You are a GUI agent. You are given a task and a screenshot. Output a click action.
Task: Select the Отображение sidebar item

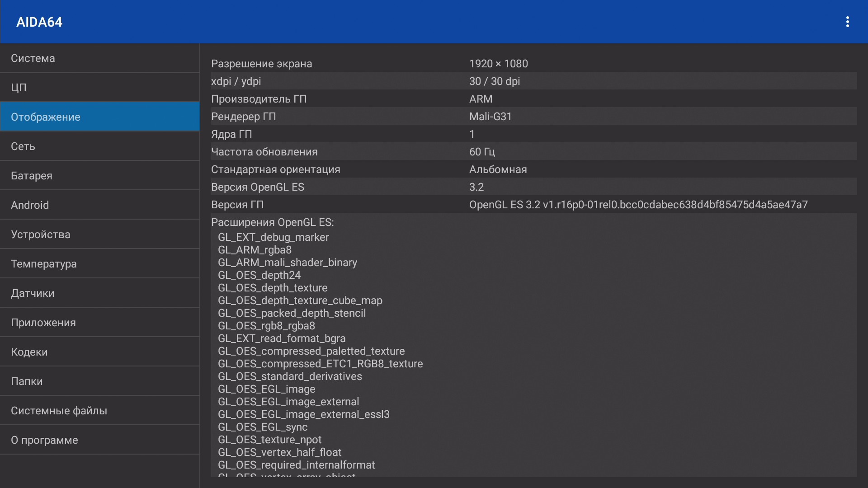point(99,117)
